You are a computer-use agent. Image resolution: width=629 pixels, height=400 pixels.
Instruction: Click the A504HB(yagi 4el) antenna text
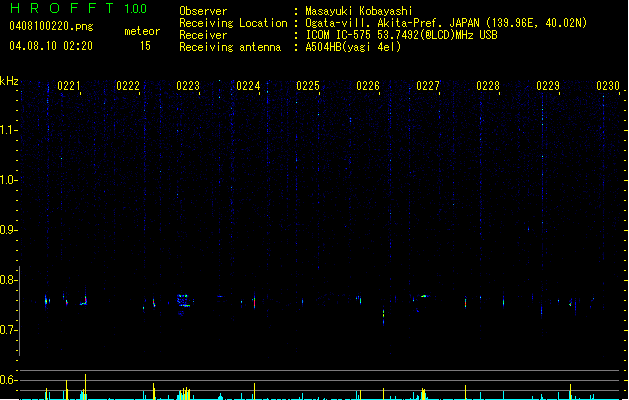[353, 47]
